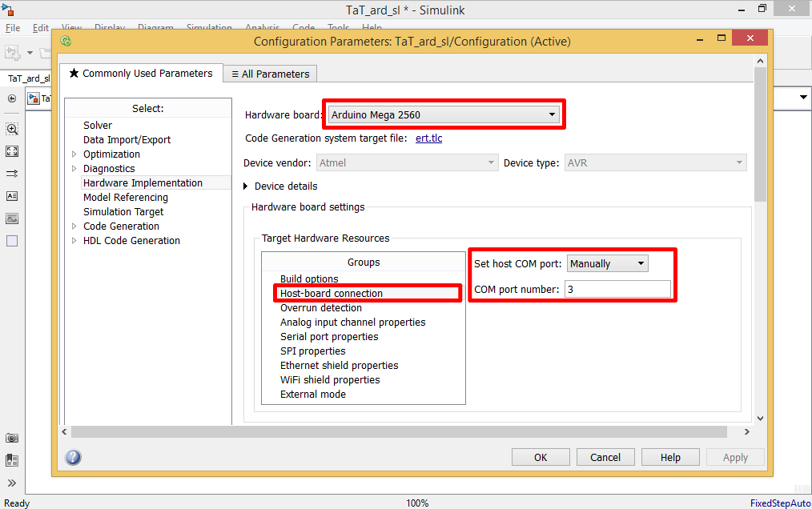Viewport: 812px width, 509px height.
Task: Open the Model Browser icon at bottom left
Action: click(x=12, y=460)
